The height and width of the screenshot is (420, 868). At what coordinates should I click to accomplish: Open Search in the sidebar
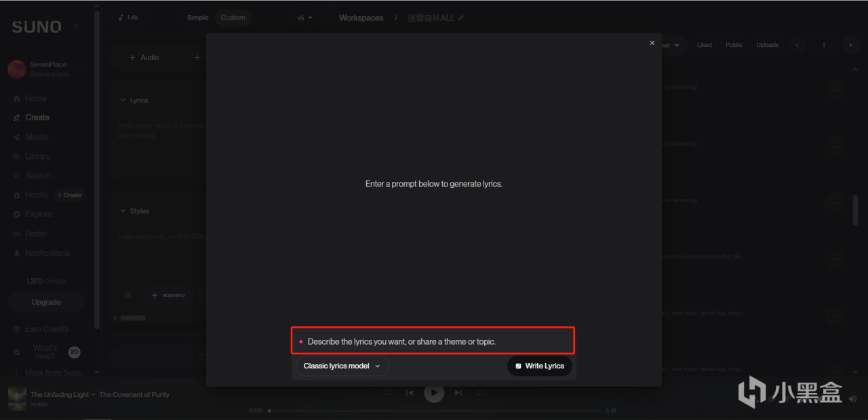coord(32,176)
